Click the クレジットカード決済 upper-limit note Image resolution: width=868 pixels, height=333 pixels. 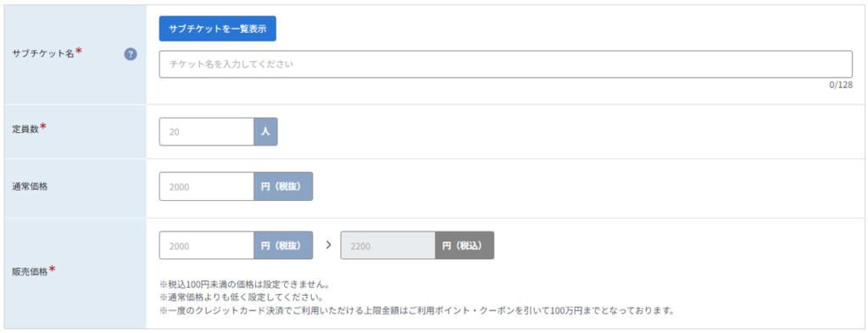pyautogui.click(x=416, y=310)
